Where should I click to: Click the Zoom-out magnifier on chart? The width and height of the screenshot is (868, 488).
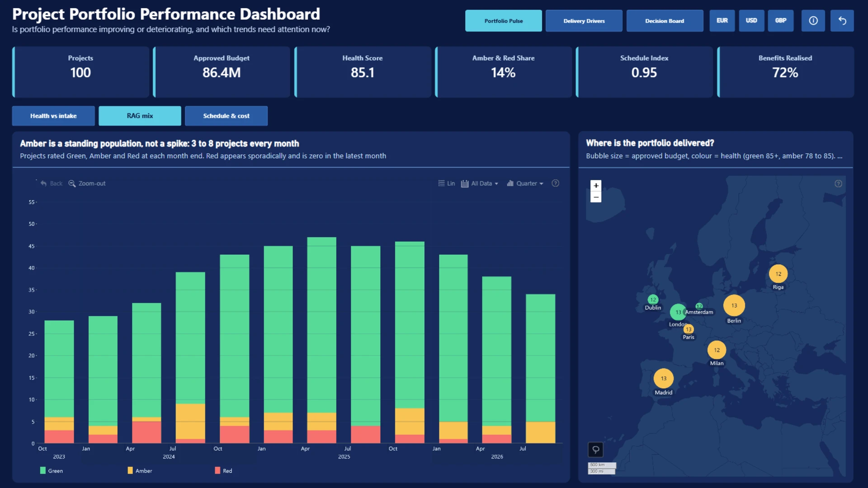(x=87, y=183)
